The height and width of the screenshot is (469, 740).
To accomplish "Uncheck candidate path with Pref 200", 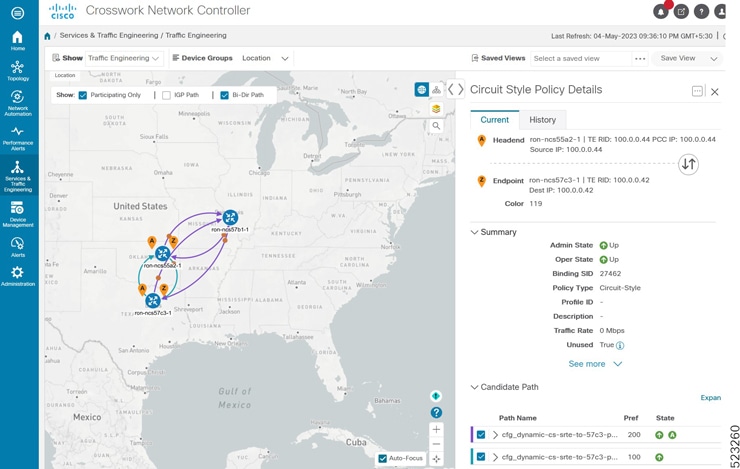I will click(x=481, y=435).
